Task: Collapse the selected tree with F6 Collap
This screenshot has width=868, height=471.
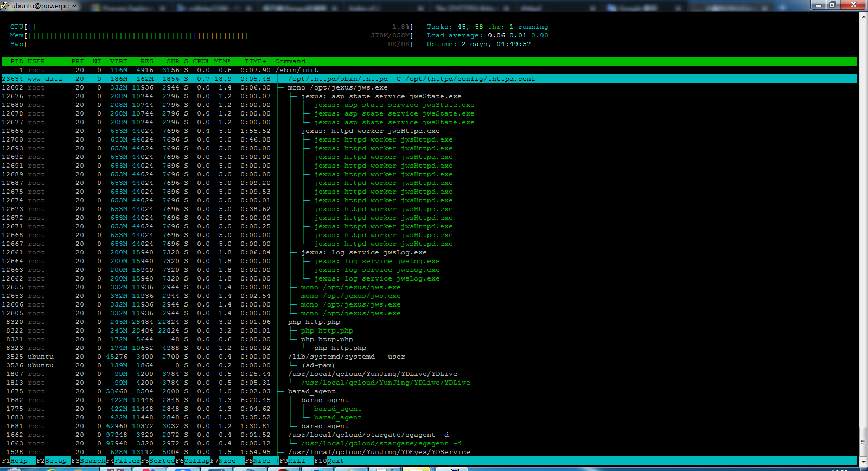Action: click(193, 461)
